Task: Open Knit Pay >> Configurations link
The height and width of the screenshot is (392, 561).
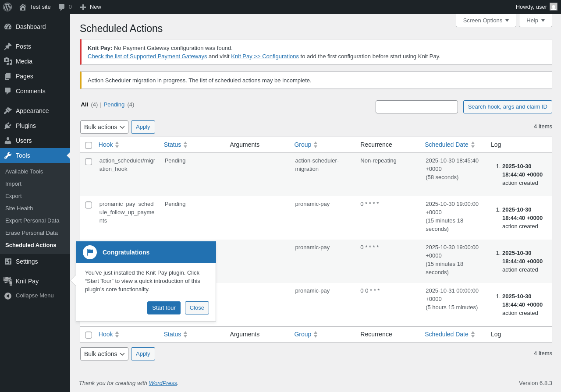Action: [x=265, y=57]
